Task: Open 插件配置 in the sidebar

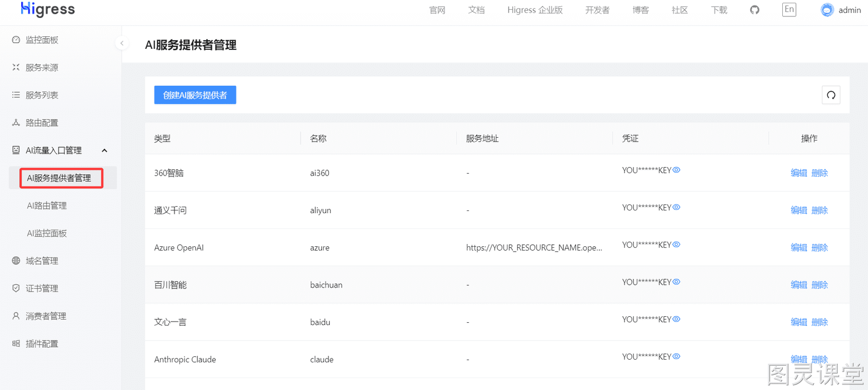Action: pyautogui.click(x=42, y=344)
